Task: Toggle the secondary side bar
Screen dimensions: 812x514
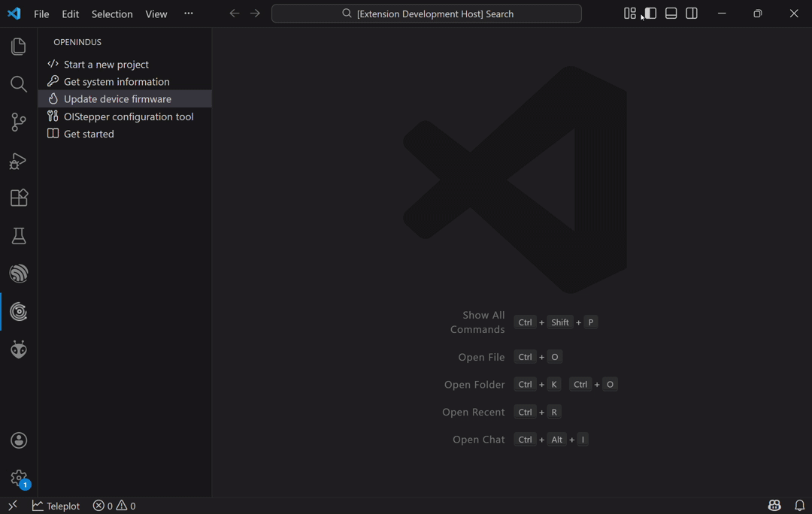Action: click(692, 14)
